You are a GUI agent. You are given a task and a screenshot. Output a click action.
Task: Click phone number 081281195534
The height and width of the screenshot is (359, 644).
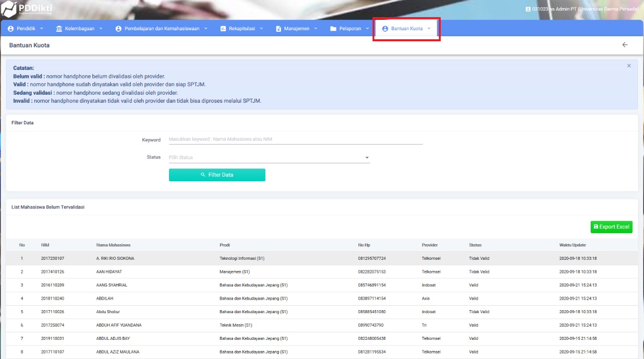point(372,352)
